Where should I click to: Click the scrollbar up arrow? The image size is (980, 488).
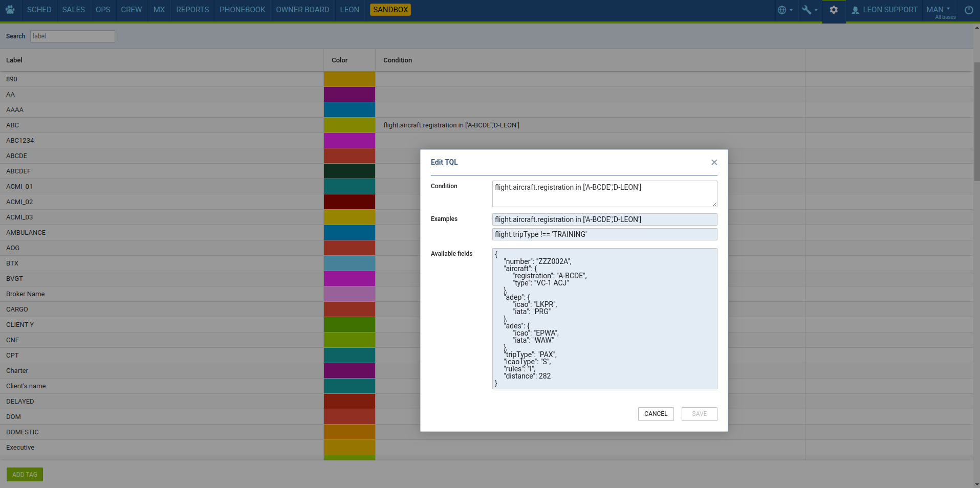(x=976, y=27)
